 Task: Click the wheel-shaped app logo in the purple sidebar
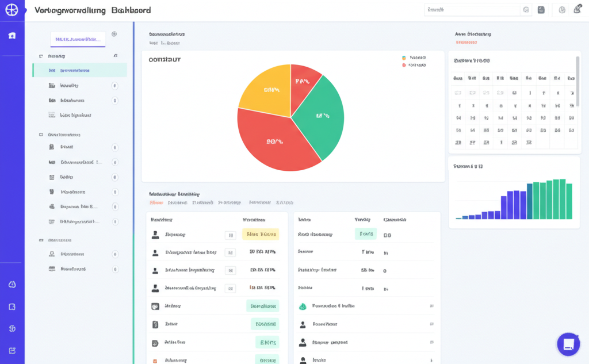(x=12, y=10)
